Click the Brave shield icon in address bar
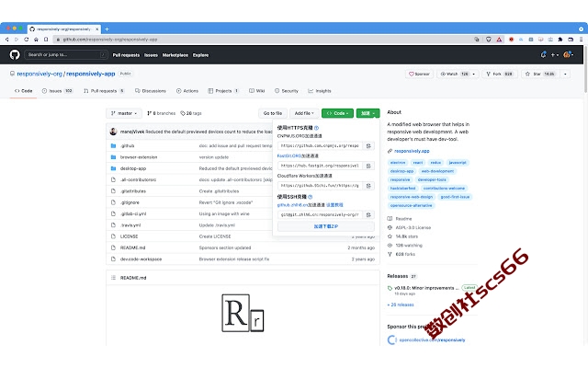Image resolution: width=588 pixels, height=368 pixels. 488,39
